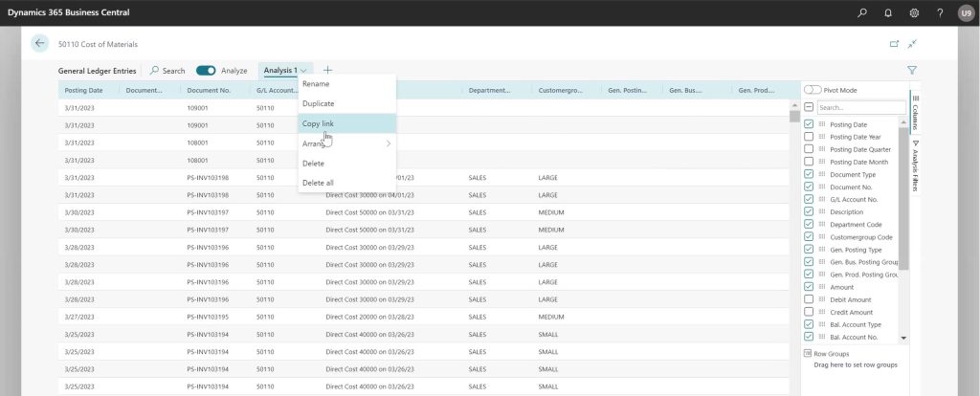The height and width of the screenshot is (396, 980).
Task: Turn off the Analyze toggle
Action: tap(206, 71)
